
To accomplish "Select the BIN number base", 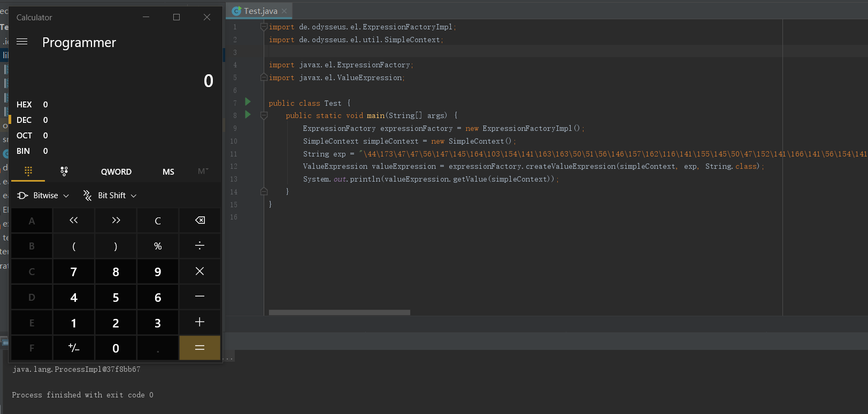I will click(x=24, y=151).
